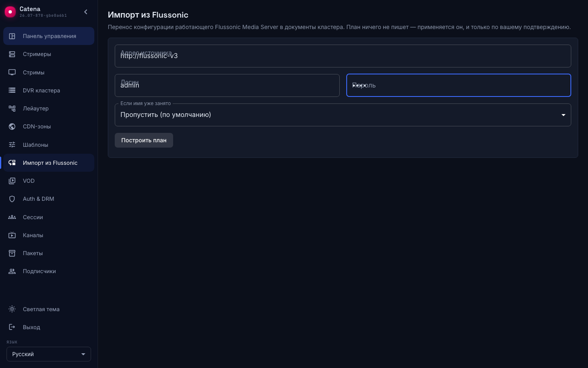Switch to Светлая тема

(x=49, y=309)
